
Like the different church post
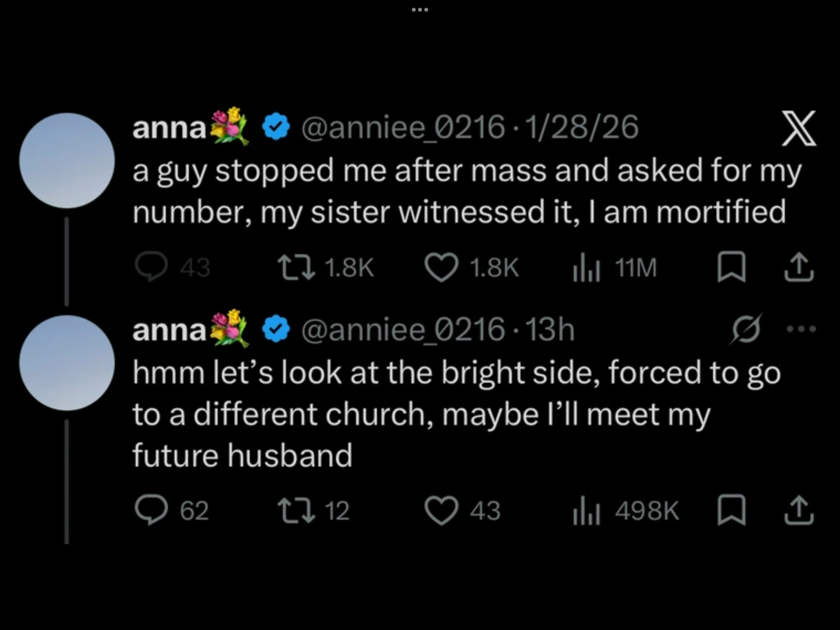click(x=441, y=510)
